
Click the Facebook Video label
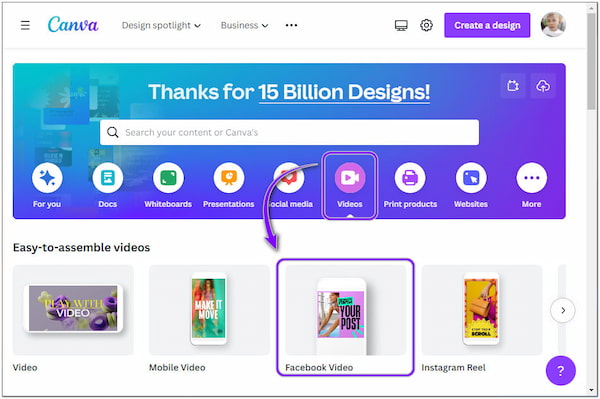[319, 368]
